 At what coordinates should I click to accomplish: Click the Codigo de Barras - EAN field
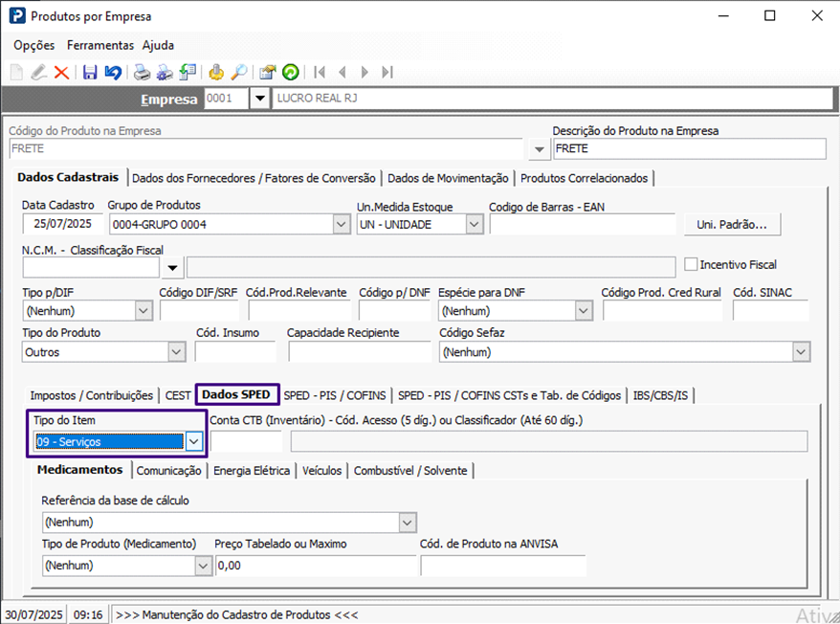pyautogui.click(x=582, y=224)
